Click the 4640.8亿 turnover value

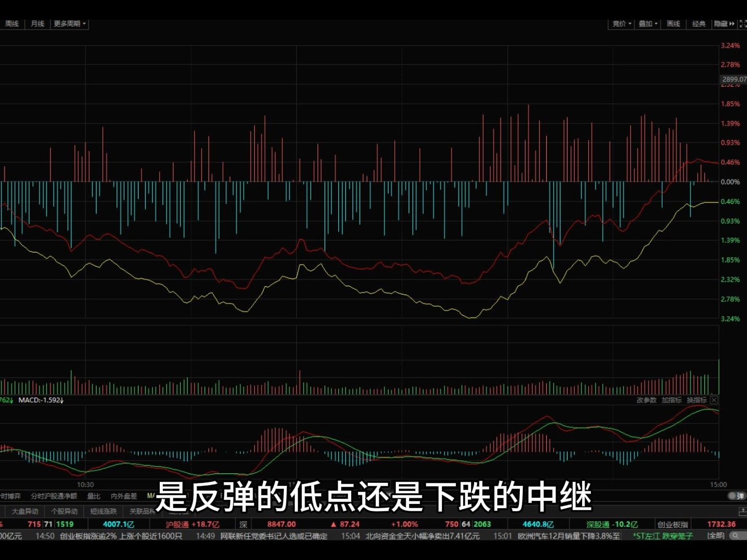click(538, 524)
